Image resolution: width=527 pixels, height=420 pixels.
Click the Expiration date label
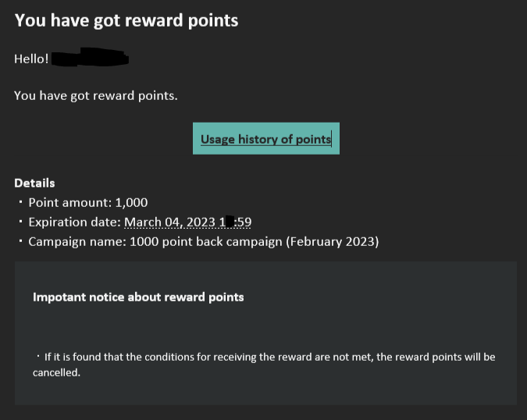click(x=74, y=222)
